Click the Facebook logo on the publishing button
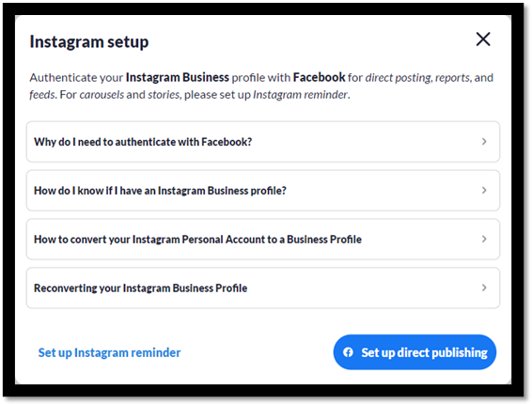Image resolution: width=532 pixels, height=404 pixels. tap(348, 352)
